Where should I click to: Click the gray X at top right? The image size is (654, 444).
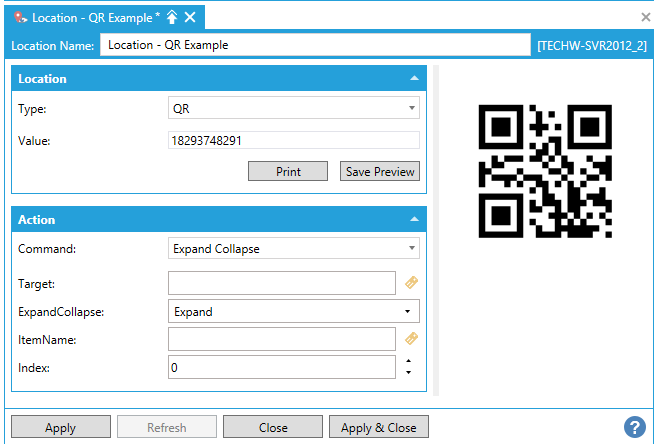pos(645,17)
